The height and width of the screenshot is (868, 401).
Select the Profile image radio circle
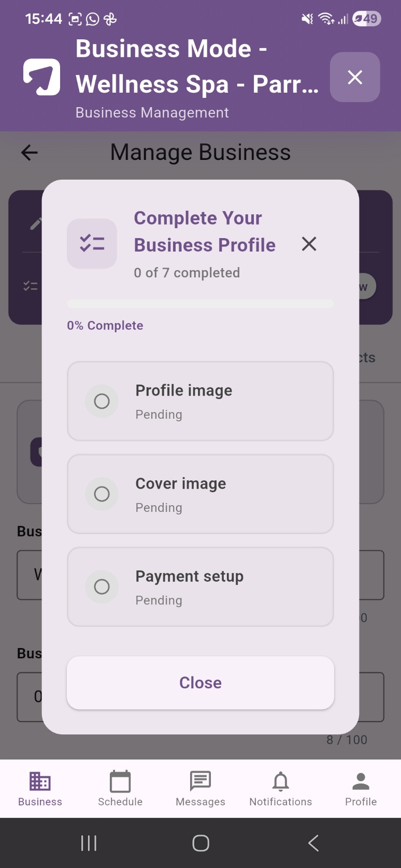coord(102,401)
